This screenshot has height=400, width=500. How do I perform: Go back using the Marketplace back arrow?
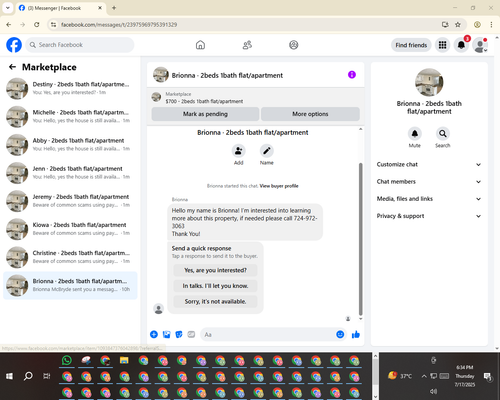point(12,67)
